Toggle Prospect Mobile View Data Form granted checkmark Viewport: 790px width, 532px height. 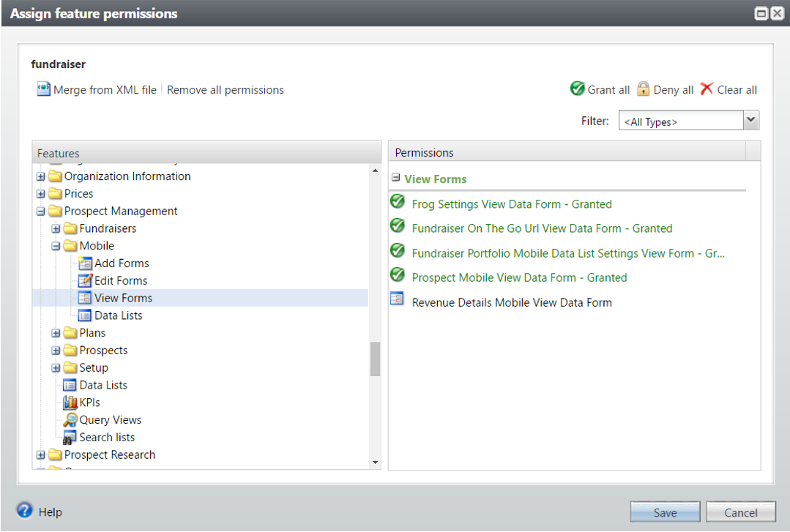tap(398, 274)
